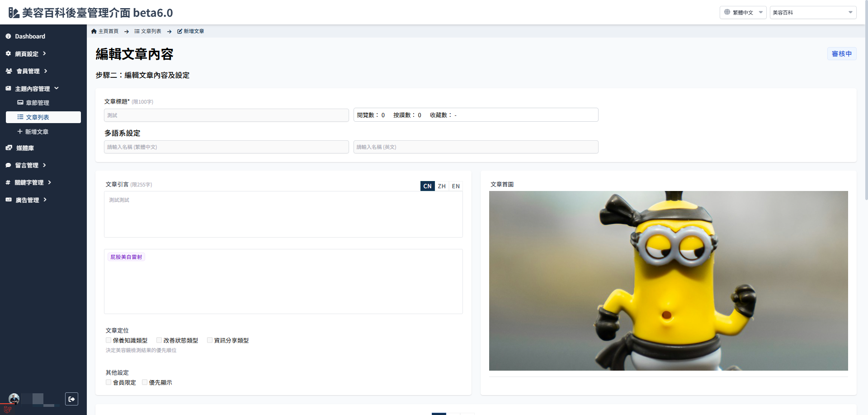Click the 文章標題 input field

pyautogui.click(x=226, y=115)
